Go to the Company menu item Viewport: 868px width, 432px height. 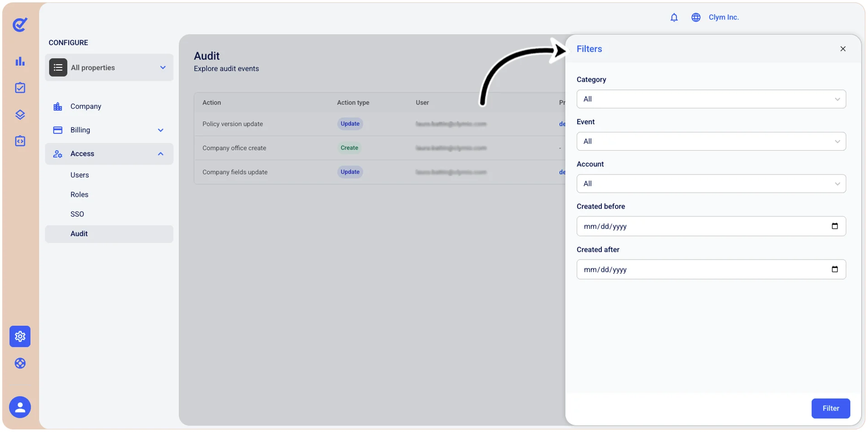(x=109, y=106)
